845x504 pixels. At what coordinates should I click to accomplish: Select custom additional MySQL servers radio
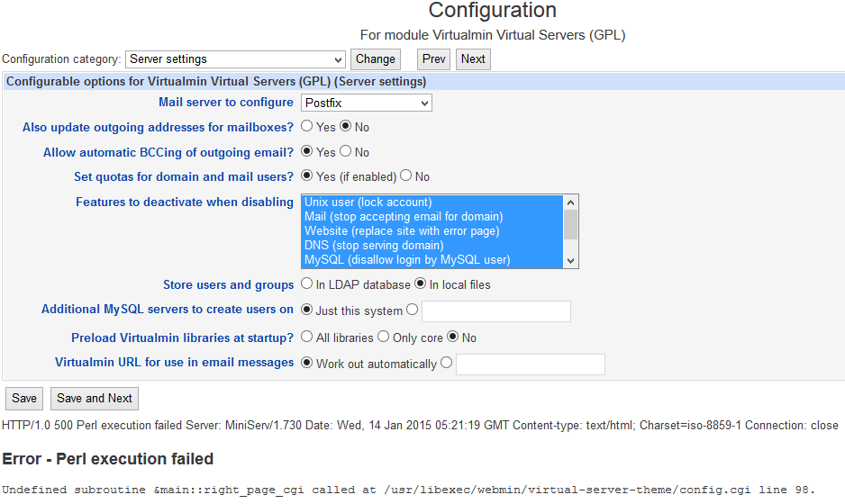click(x=413, y=309)
